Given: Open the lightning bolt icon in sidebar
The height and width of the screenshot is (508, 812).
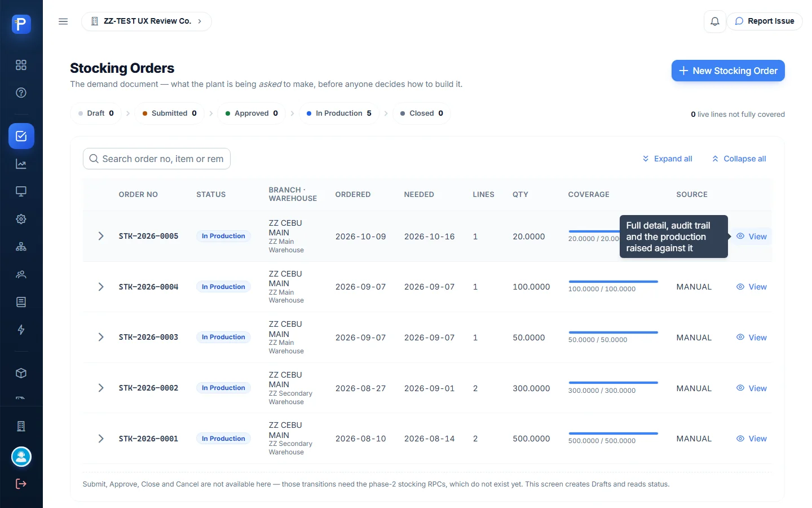Looking at the screenshot, I should (x=21, y=330).
